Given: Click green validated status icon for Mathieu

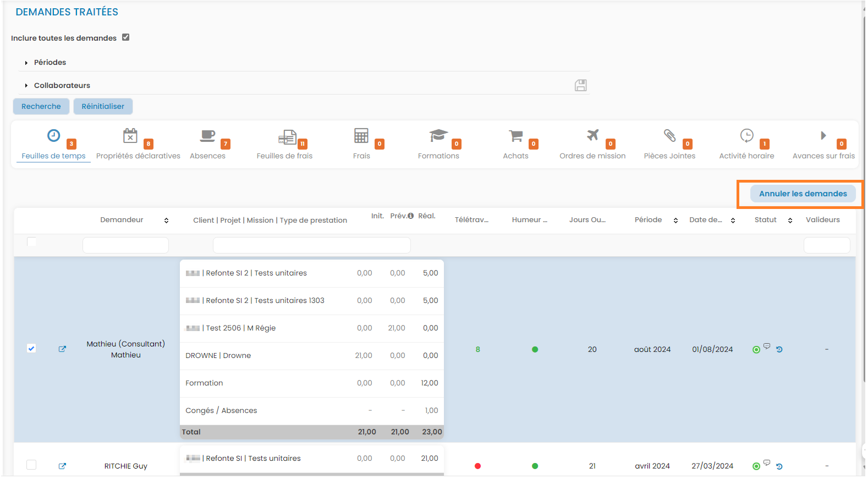Looking at the screenshot, I should pos(756,350).
